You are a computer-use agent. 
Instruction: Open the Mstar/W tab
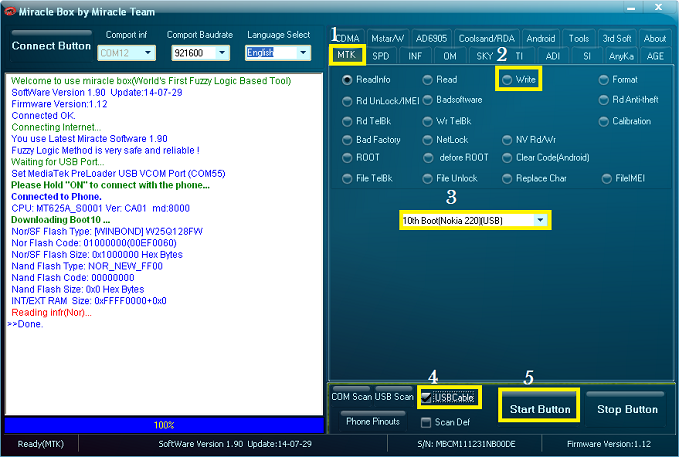388,39
